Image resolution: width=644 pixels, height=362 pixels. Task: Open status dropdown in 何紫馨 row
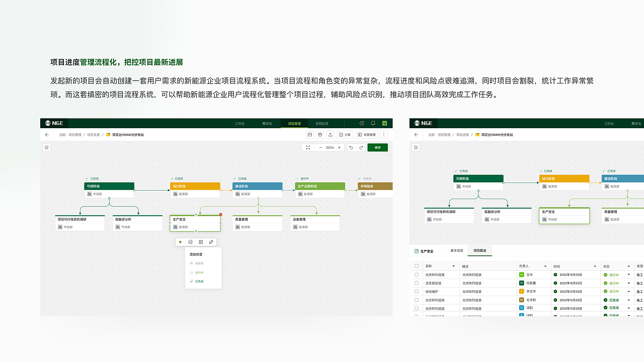629,283
